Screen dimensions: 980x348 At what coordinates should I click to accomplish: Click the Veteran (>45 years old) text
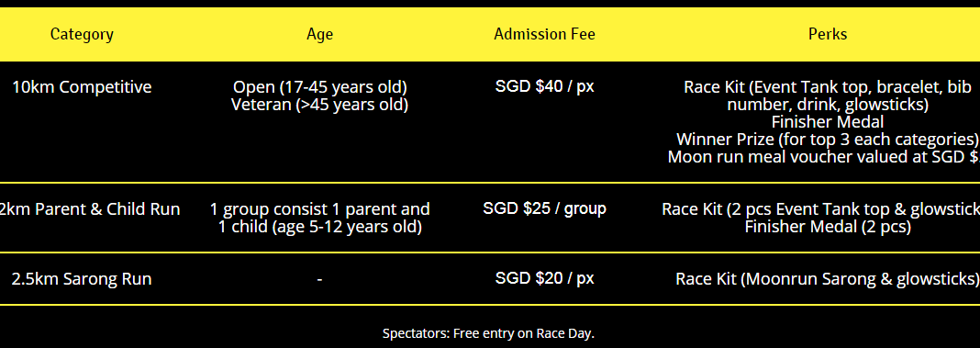coord(320,105)
